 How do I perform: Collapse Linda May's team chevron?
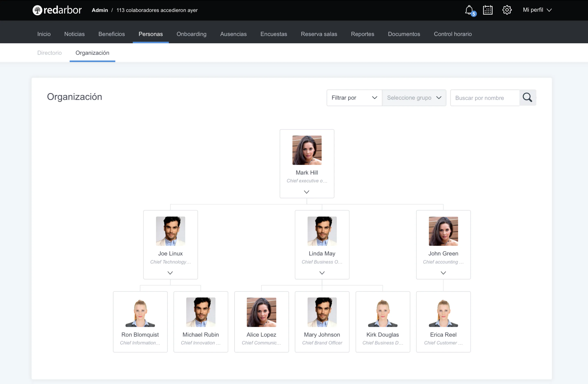[322, 273]
